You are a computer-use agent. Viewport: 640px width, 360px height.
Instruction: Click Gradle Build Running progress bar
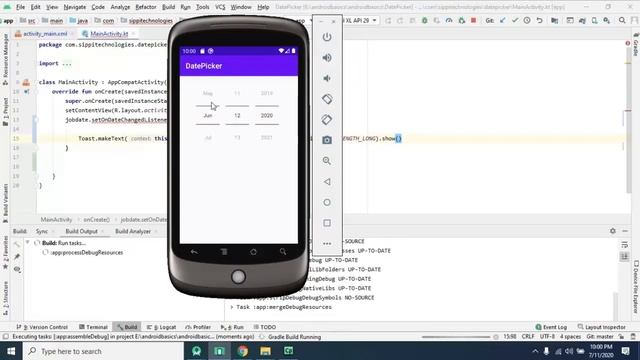coord(456,337)
